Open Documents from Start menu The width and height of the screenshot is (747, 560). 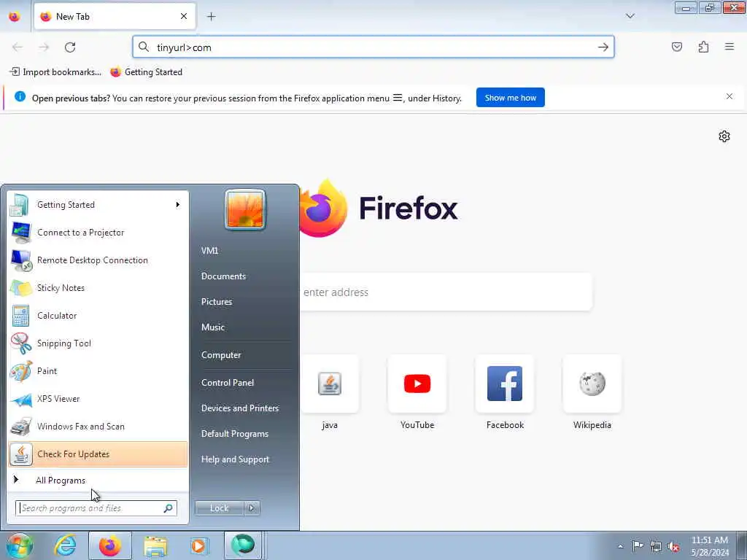[223, 276]
